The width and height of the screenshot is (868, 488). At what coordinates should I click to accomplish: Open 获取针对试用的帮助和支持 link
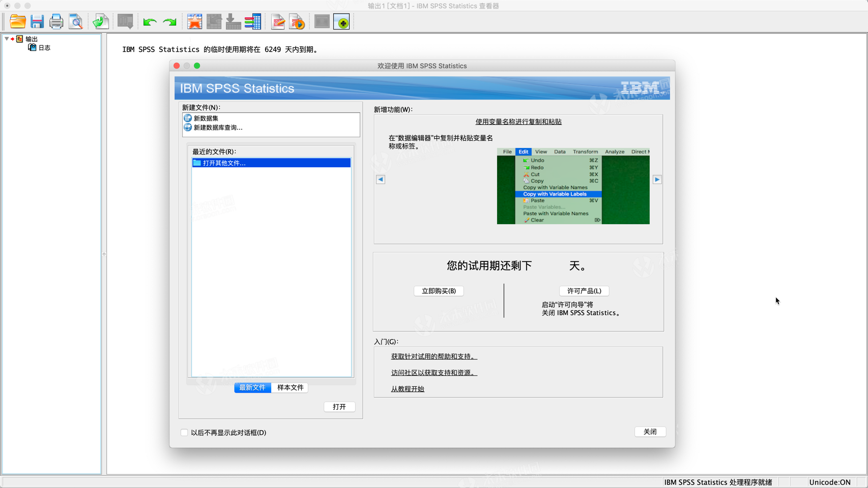(x=434, y=356)
